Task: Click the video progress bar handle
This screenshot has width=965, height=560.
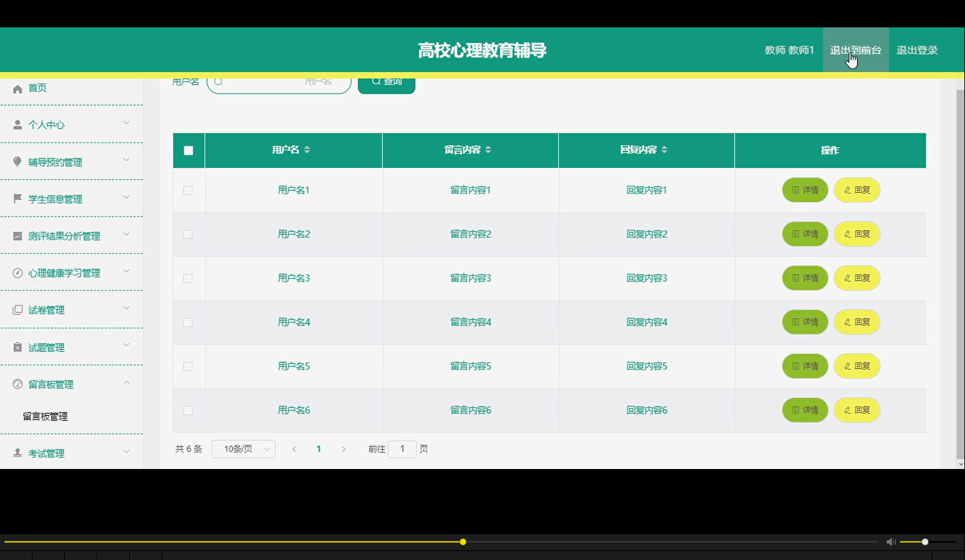Action: pos(463,542)
